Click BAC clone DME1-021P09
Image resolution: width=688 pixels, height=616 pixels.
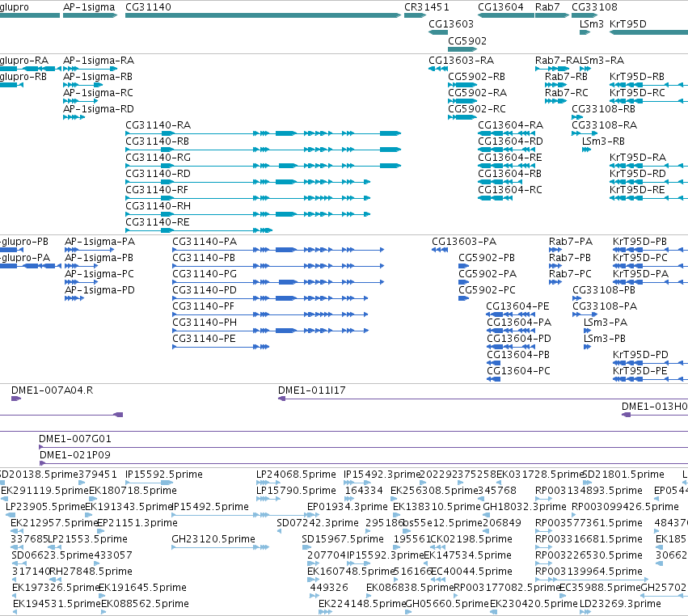[364, 463]
